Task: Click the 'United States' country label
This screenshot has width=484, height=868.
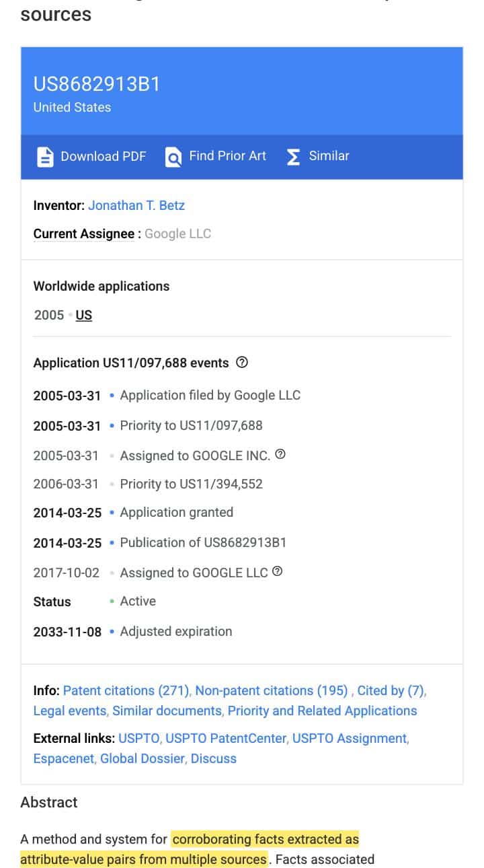Action: (72, 107)
